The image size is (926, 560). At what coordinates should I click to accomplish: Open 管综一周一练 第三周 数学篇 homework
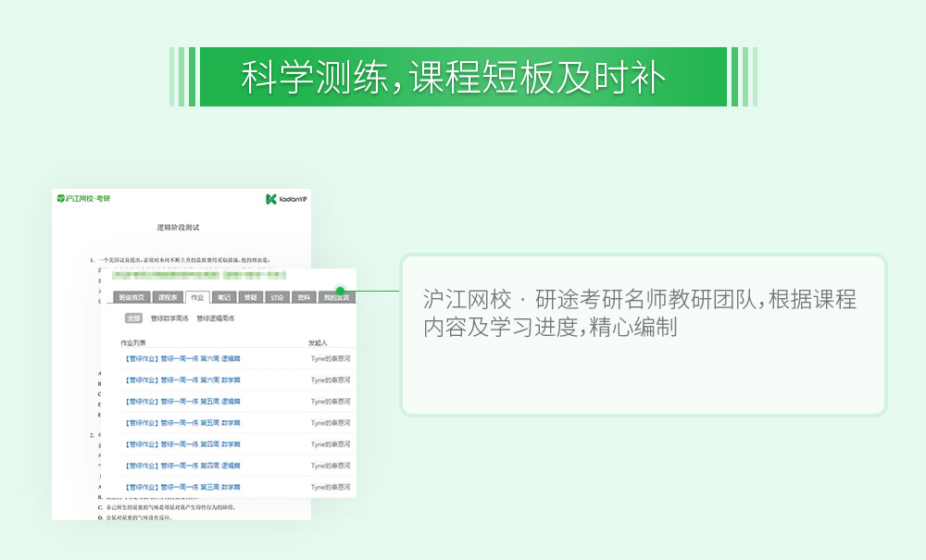pos(182,487)
